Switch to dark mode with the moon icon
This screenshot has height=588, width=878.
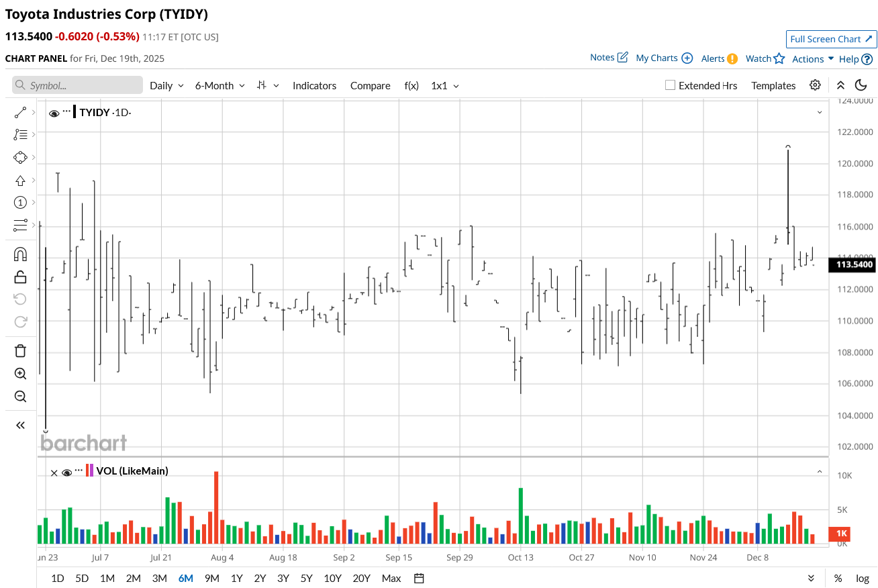pos(861,85)
